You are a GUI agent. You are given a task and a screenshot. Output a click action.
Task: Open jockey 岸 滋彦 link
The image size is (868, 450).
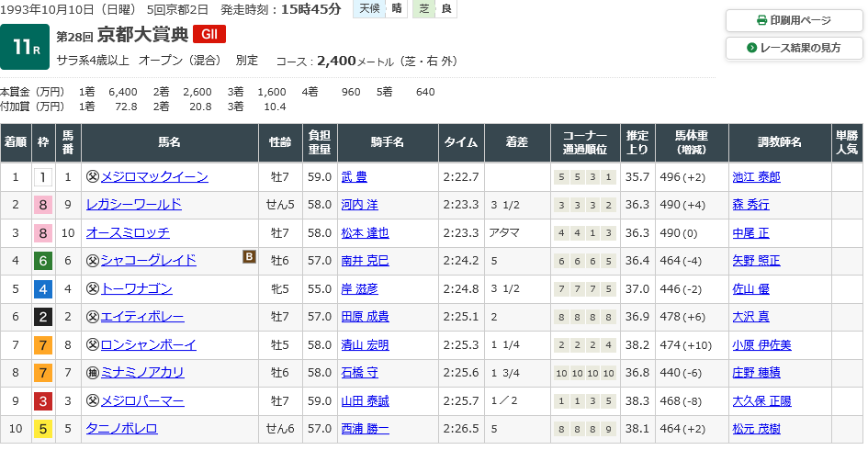tap(360, 289)
